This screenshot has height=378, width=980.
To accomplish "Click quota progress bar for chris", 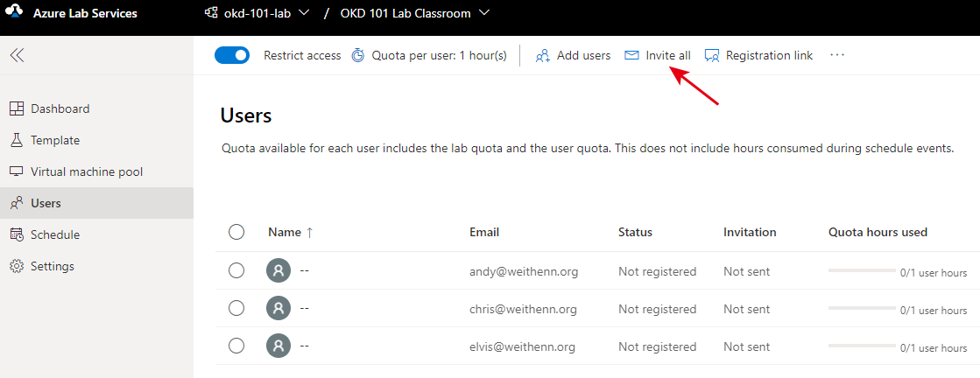I will coord(862,308).
